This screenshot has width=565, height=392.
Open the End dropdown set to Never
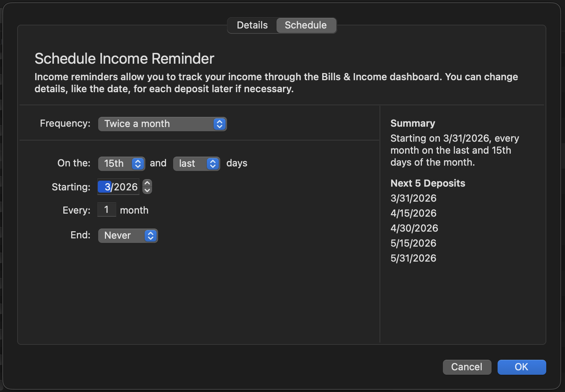pyautogui.click(x=128, y=236)
